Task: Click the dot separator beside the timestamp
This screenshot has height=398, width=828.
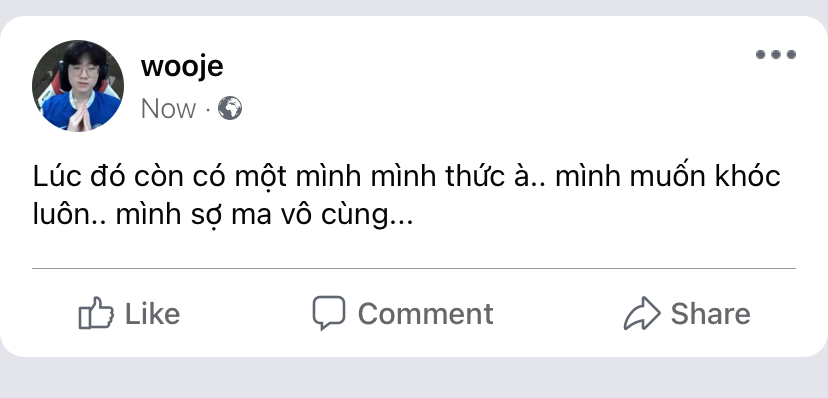Action: tap(208, 109)
